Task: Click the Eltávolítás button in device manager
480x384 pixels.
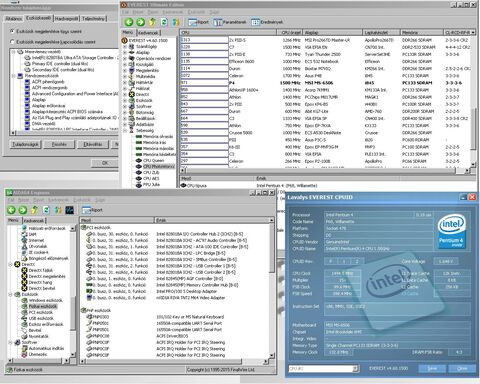Action: (x=93, y=144)
